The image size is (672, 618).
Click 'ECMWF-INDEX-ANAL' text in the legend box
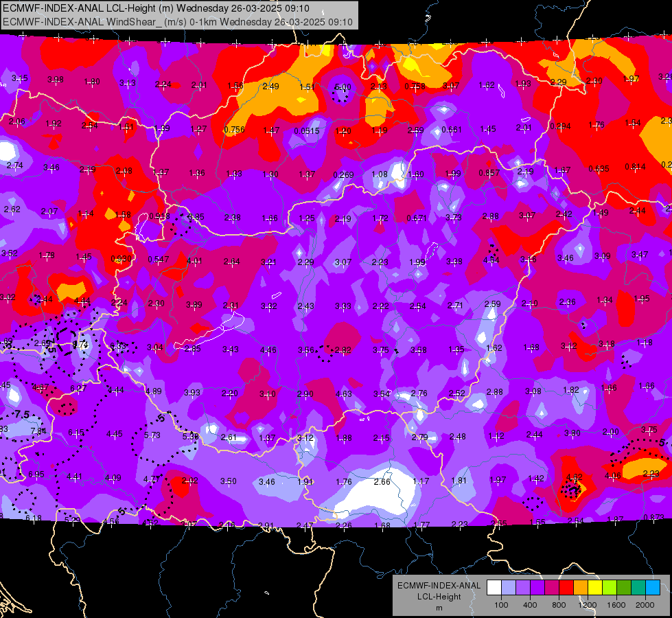point(439,586)
